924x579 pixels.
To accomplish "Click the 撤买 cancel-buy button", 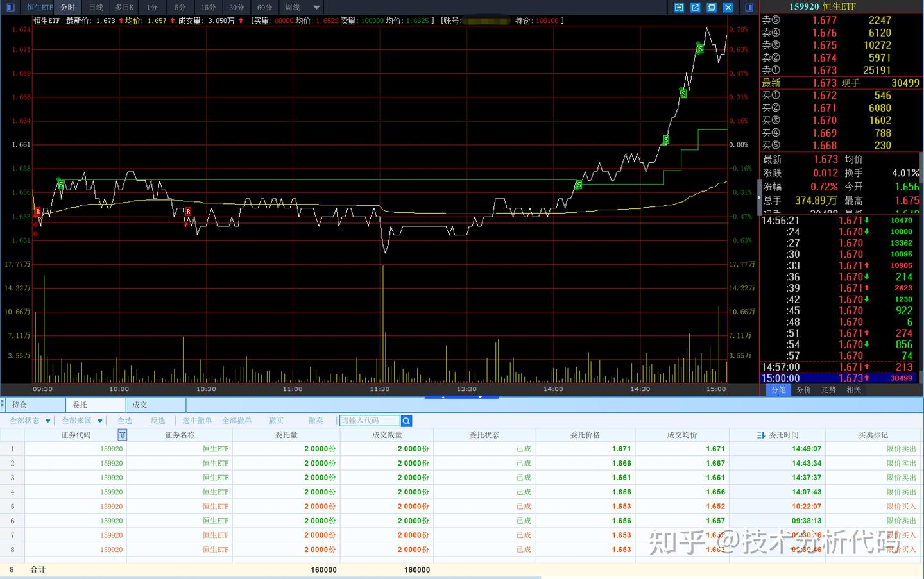I will pyautogui.click(x=276, y=421).
